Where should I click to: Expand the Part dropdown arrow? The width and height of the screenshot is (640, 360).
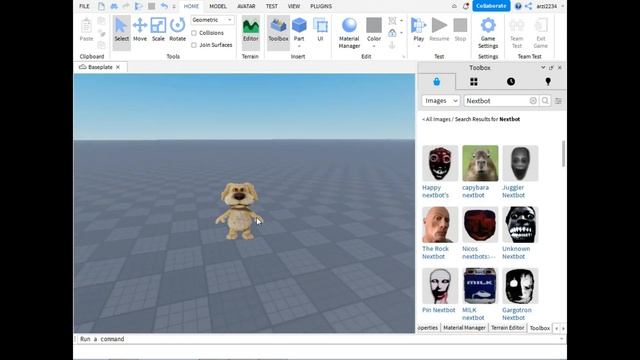[299, 46]
